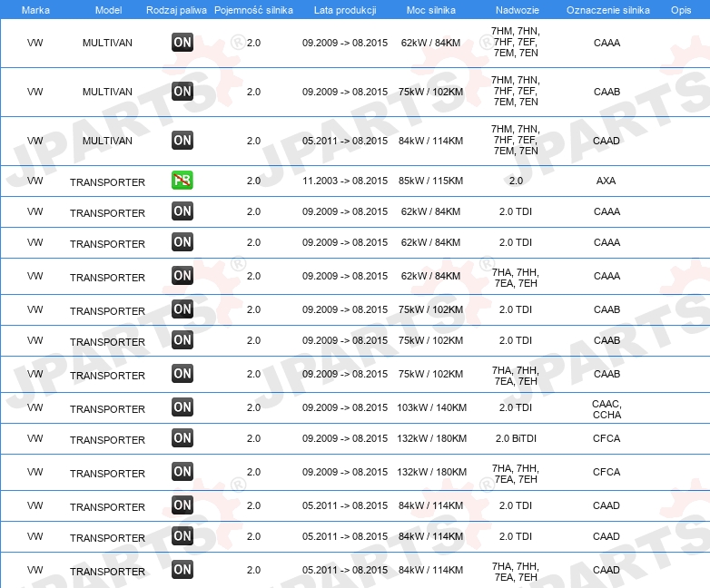
Task: Select the Nadwozie value 2.0 in the AXA row
Action: pyautogui.click(x=516, y=181)
